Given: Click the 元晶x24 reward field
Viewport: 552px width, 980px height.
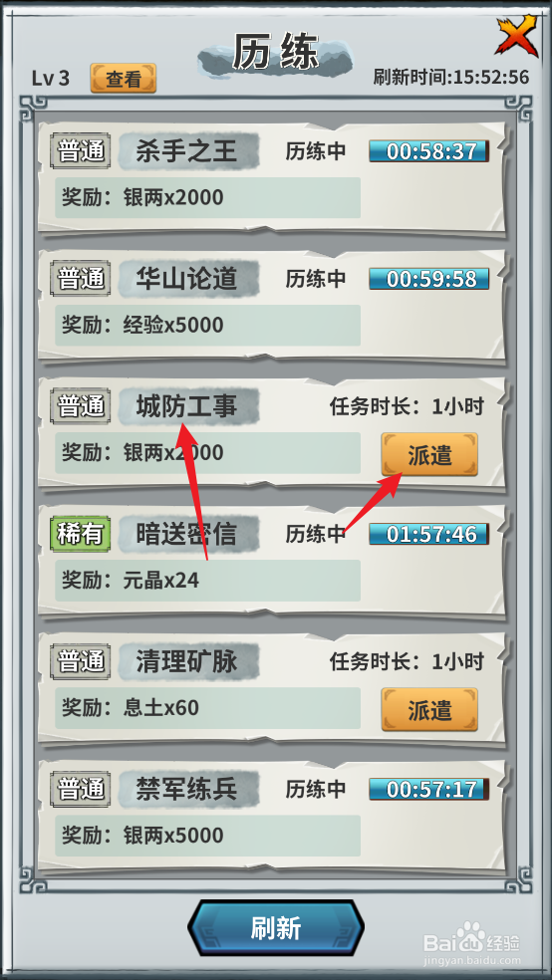Looking at the screenshot, I should [207, 580].
